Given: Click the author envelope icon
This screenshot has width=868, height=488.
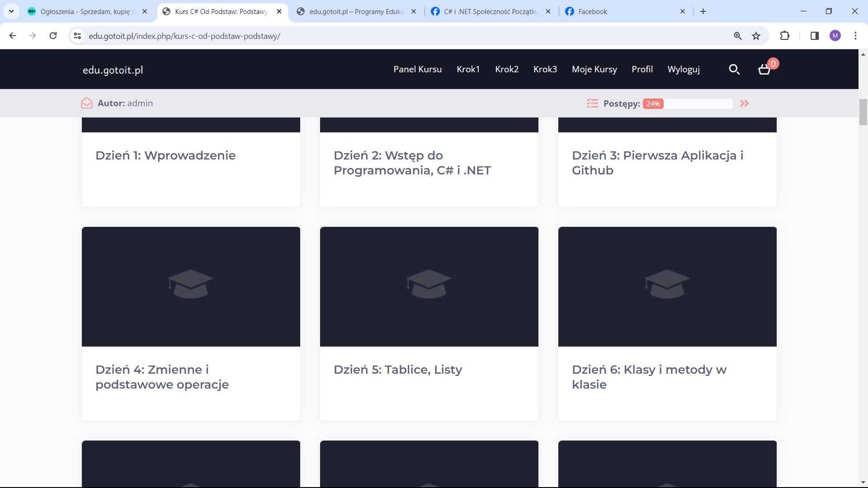Looking at the screenshot, I should click(87, 103).
